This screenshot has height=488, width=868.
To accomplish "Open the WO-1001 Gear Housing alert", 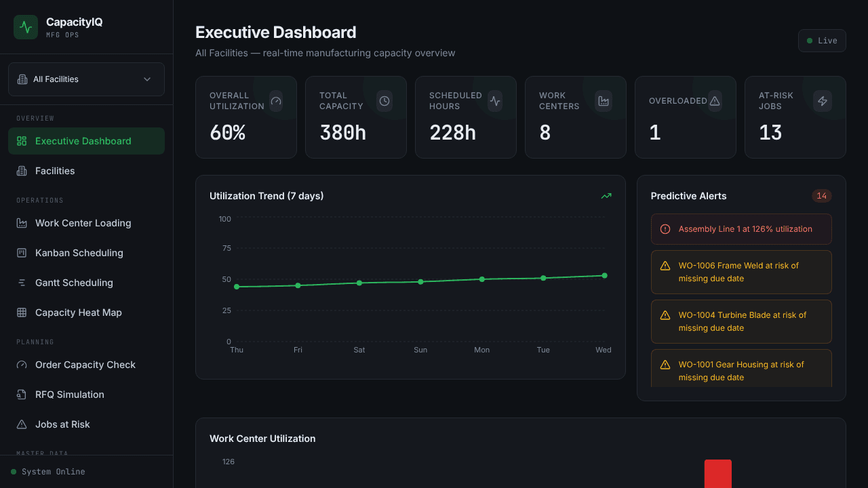I will pos(741,368).
